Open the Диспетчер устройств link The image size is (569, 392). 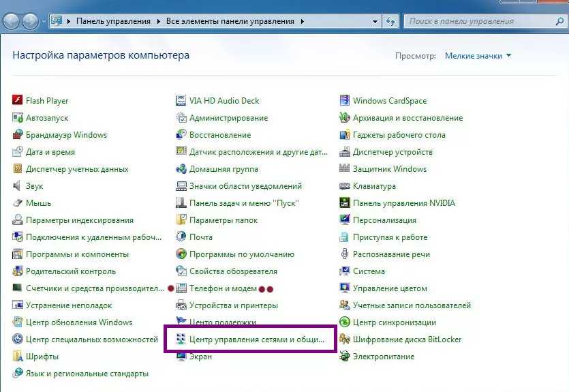coord(393,152)
